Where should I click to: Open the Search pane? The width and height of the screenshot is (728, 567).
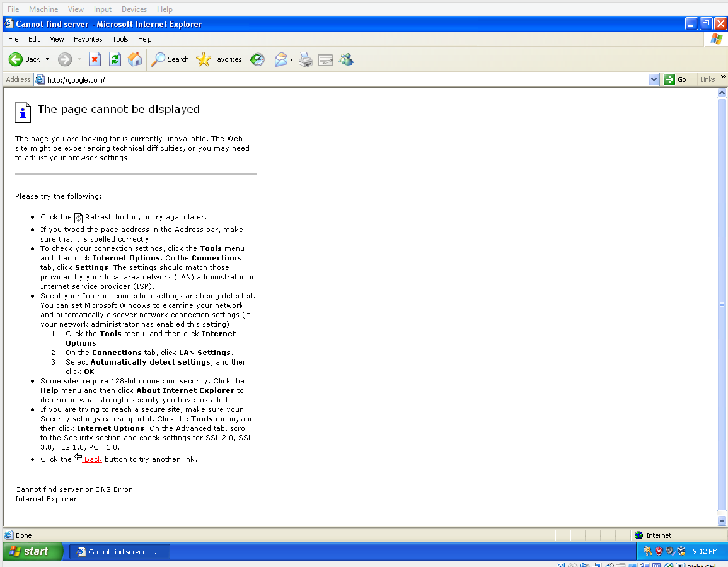click(x=170, y=59)
